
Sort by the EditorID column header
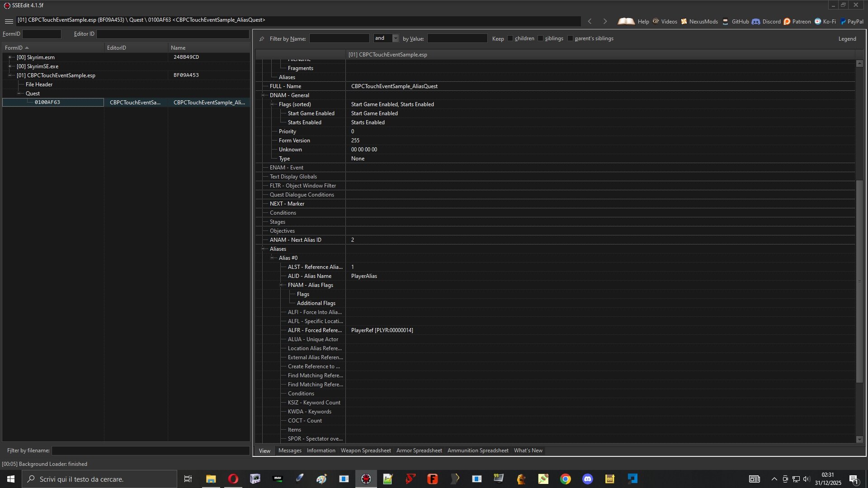[136, 47]
